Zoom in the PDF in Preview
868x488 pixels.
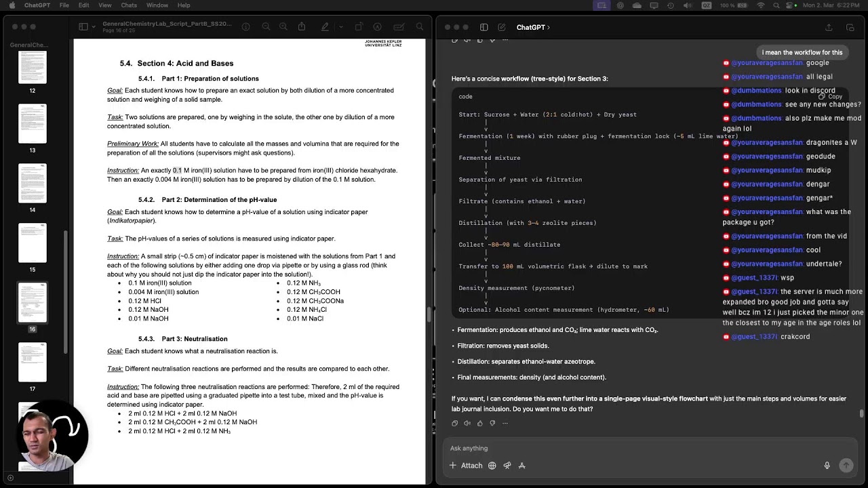click(x=283, y=27)
